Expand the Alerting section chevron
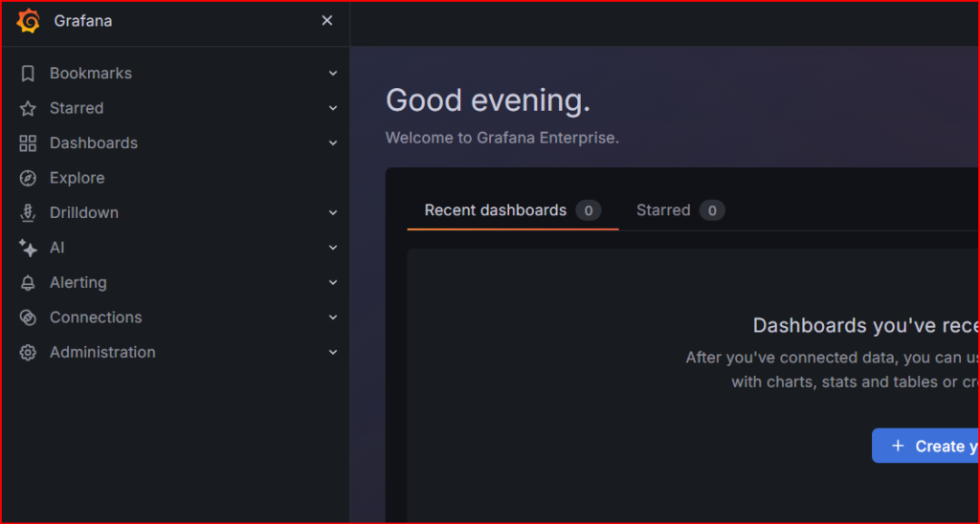The image size is (980, 524). [x=333, y=283]
